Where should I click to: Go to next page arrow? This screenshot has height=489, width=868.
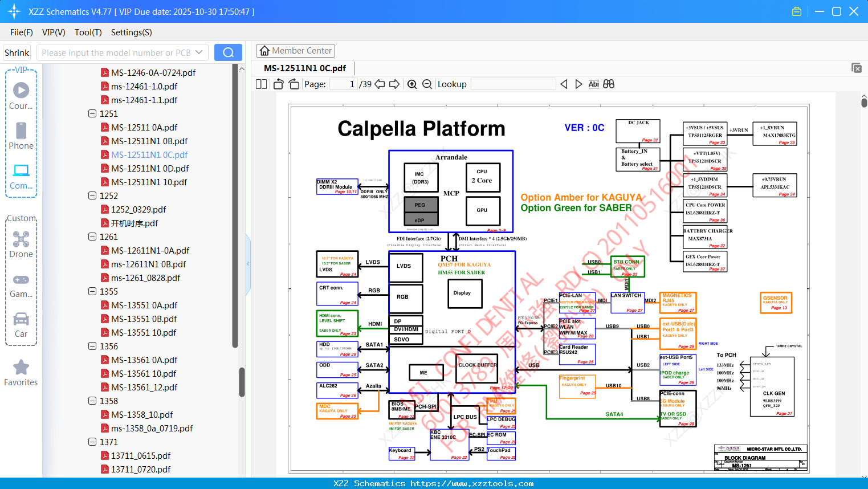pyautogui.click(x=394, y=84)
